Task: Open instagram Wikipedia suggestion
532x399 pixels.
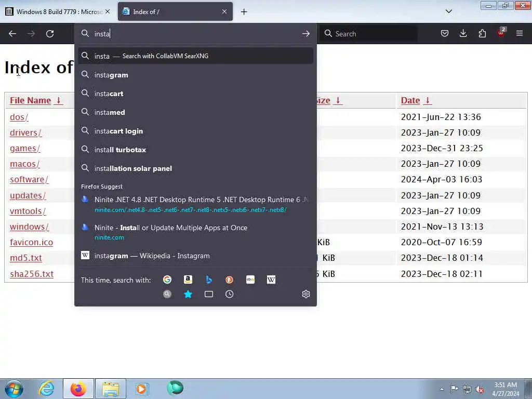Action: pos(195,256)
